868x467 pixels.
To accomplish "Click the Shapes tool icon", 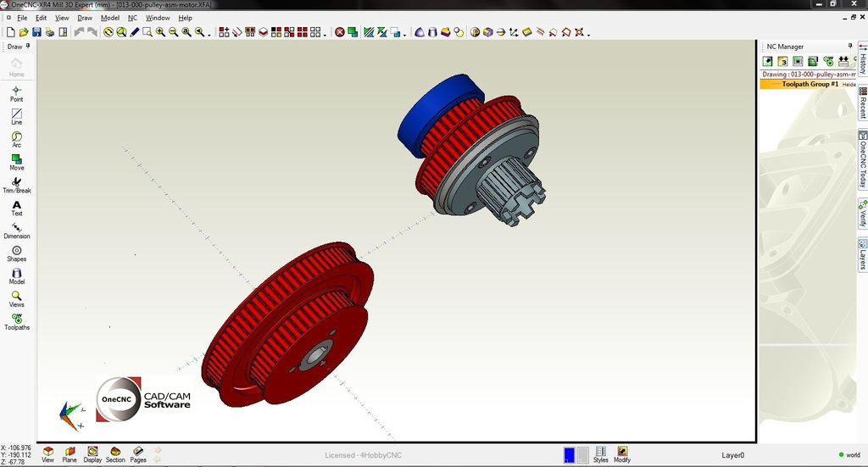I will (x=16, y=253).
